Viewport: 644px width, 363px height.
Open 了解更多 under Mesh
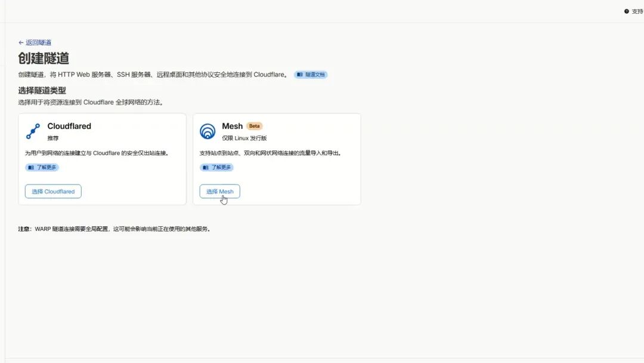coord(216,167)
